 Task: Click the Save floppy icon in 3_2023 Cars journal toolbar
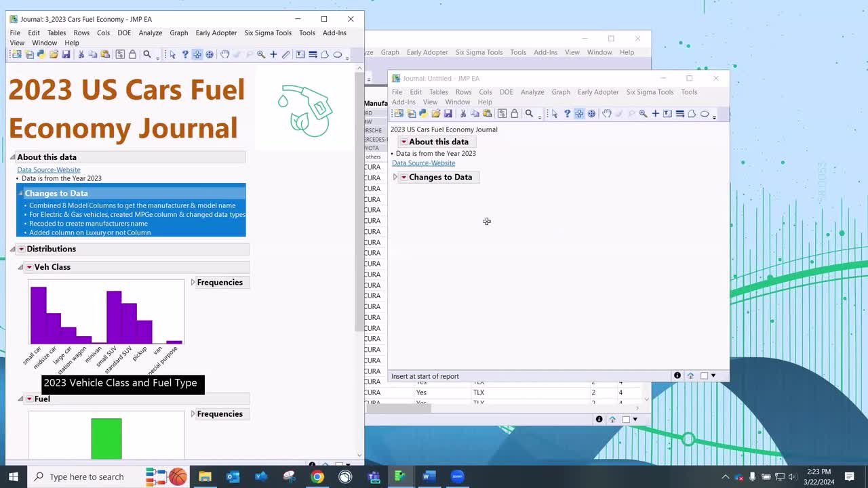(x=66, y=55)
